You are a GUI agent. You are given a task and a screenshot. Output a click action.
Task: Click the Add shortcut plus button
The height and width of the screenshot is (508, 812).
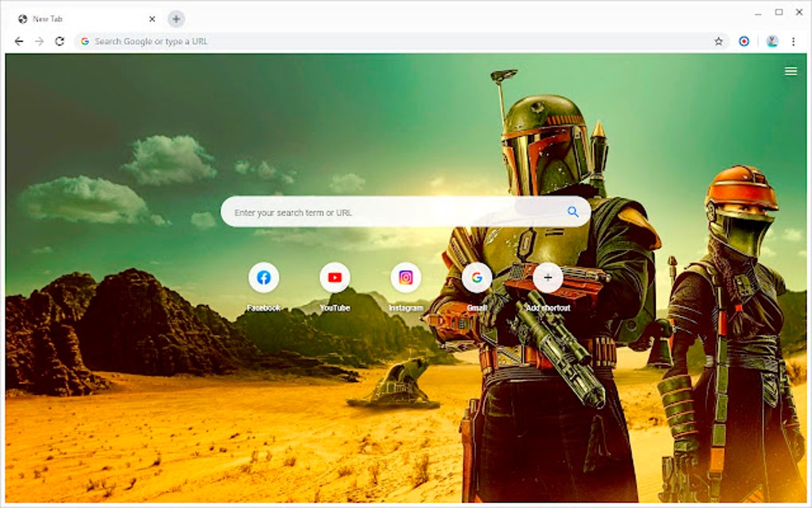pos(548,278)
